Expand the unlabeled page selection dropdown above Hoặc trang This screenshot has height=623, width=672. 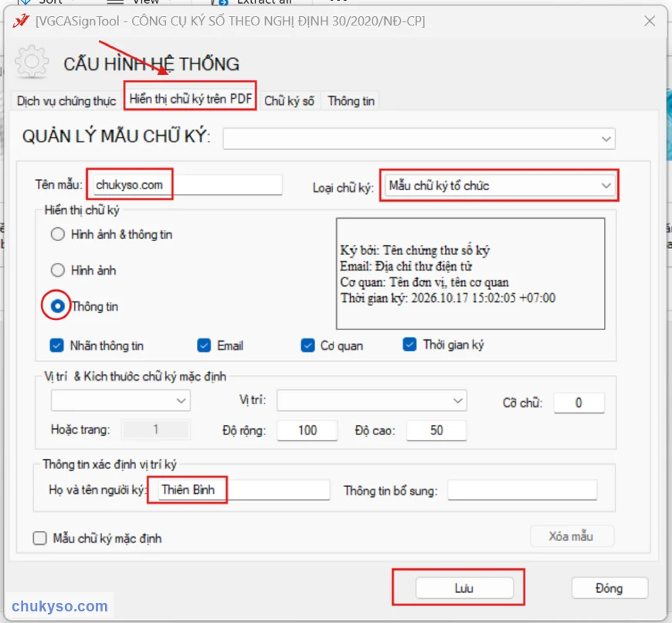(120, 400)
